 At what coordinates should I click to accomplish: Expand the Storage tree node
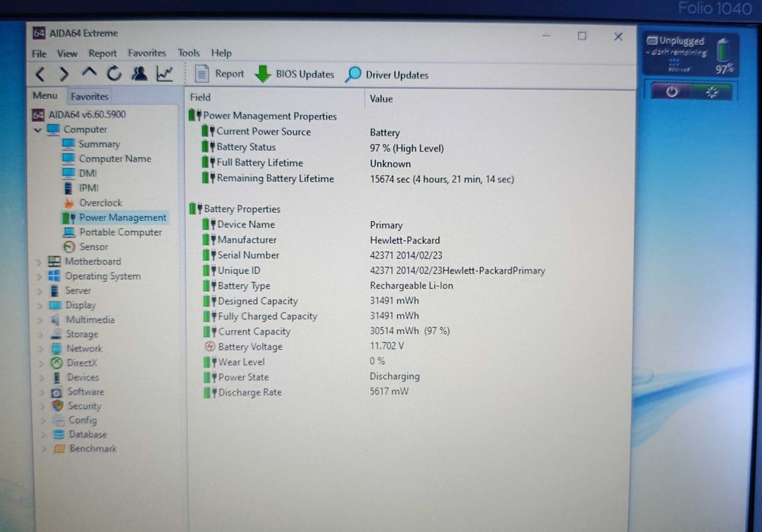click(41, 335)
